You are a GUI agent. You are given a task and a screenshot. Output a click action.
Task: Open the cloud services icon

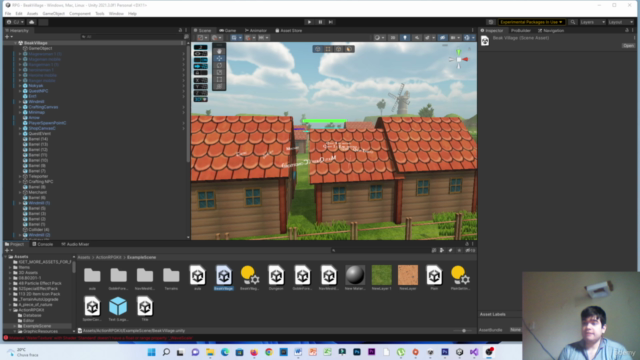pos(31,22)
